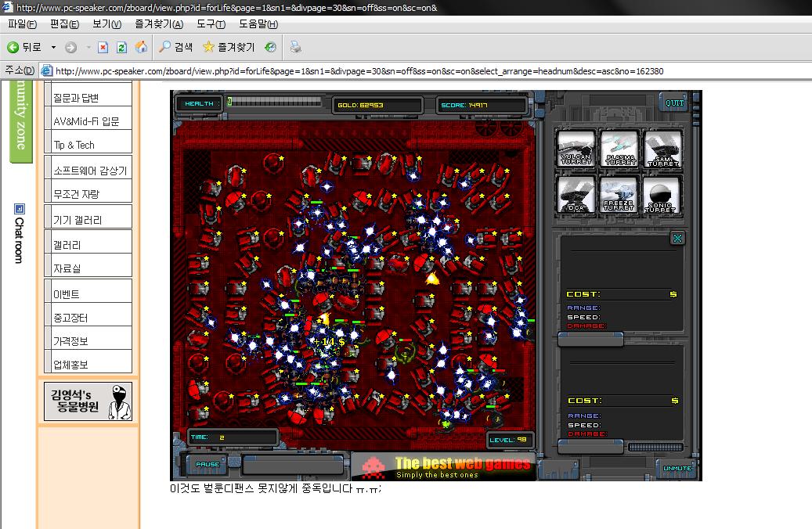This screenshot has height=529, width=812.
Task: Click the GOLD: 62953 readout
Action: point(377,105)
